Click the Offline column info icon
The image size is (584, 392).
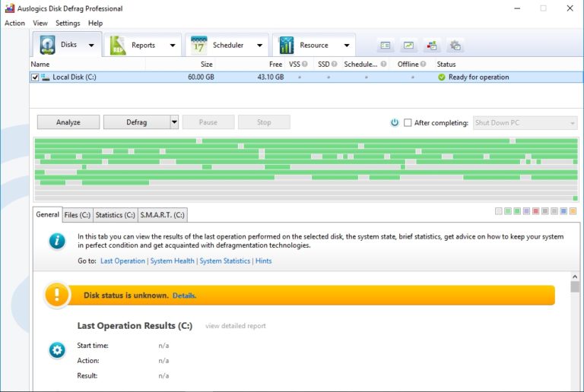(423, 64)
